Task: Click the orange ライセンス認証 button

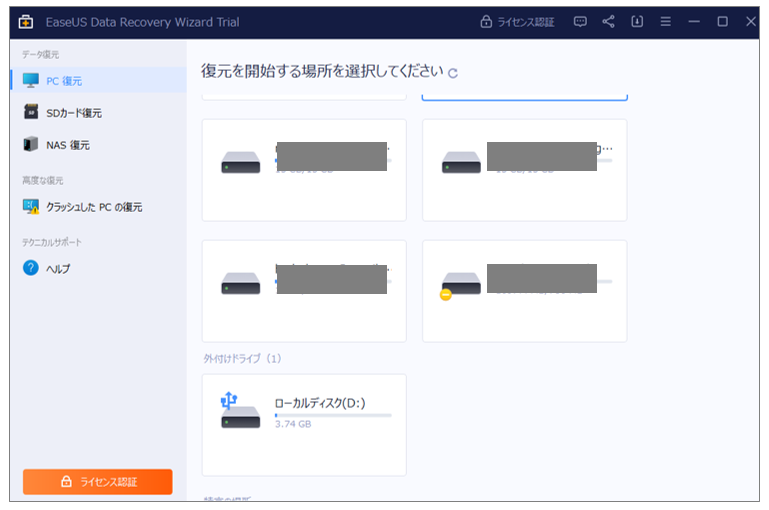Action: (98, 482)
